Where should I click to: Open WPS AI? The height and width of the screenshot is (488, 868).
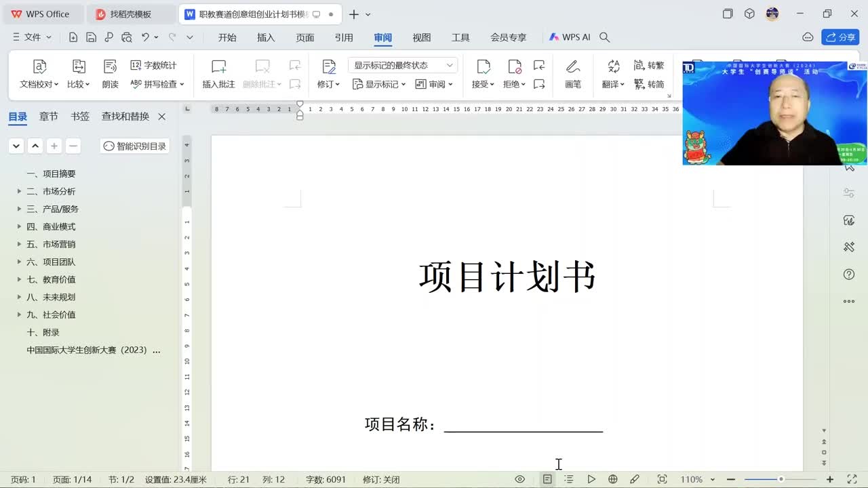click(570, 37)
